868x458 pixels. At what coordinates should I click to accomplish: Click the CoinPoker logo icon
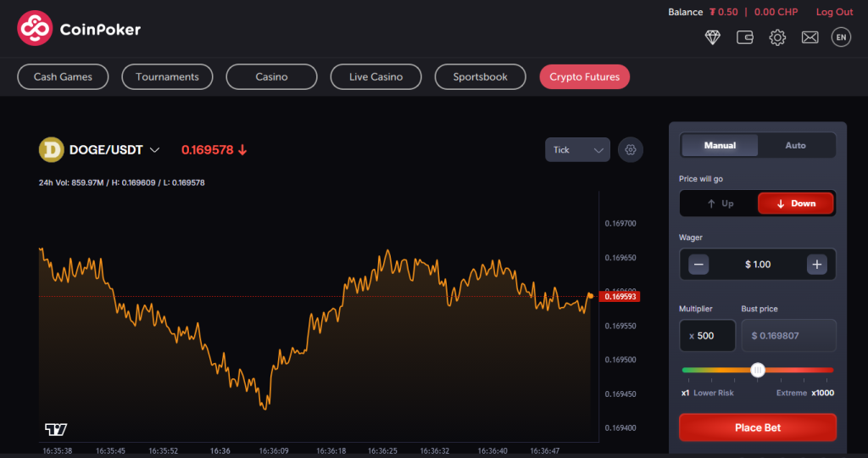[35, 28]
